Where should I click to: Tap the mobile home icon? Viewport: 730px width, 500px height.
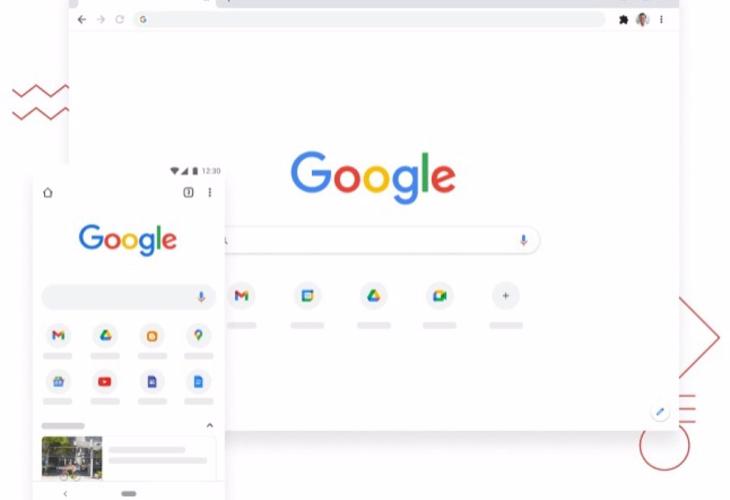47,192
